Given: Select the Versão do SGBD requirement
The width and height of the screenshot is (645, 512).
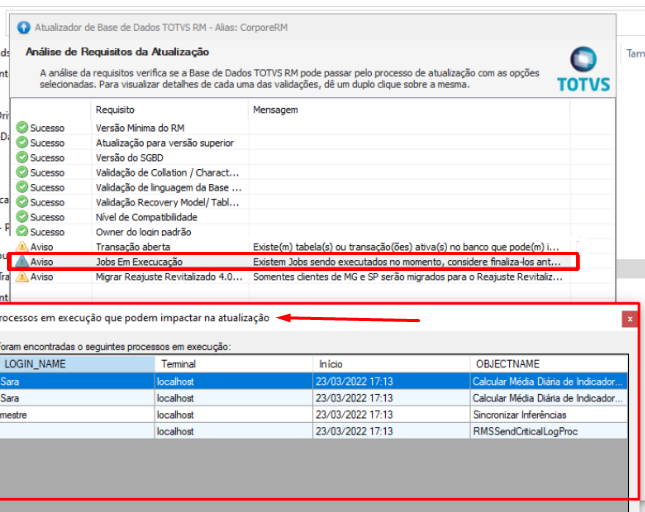Looking at the screenshot, I should 130,158.
